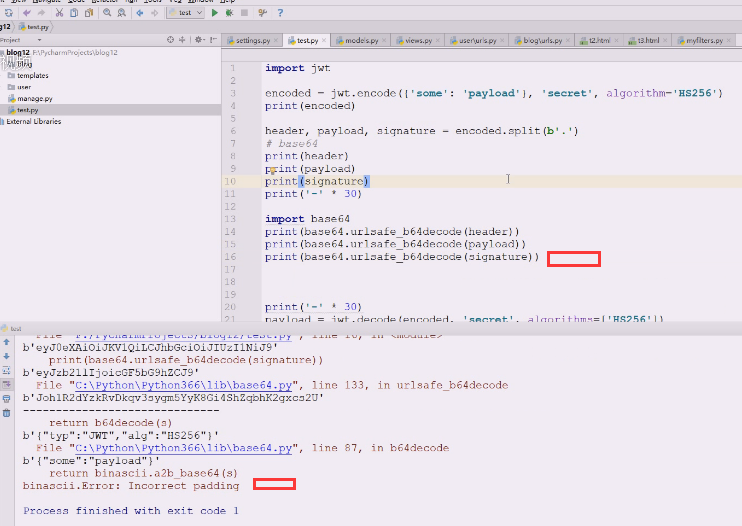Screen dimensions: 742x526
Task: Open the Project panel gear settings menu
Action: tap(199, 40)
